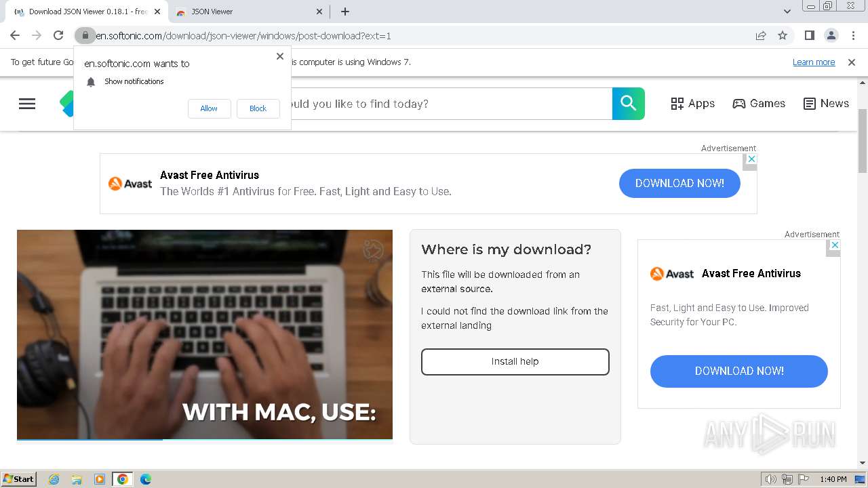Open a new browser tab

click(x=345, y=12)
